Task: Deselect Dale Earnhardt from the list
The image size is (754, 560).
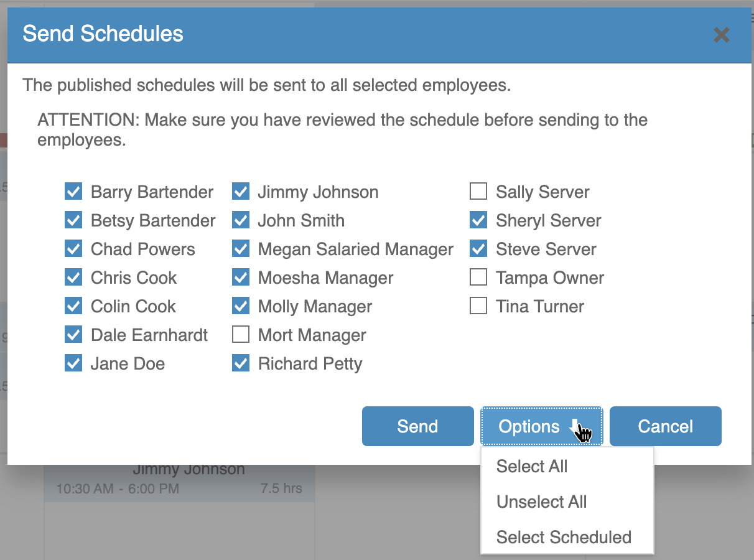Action: tap(73, 335)
